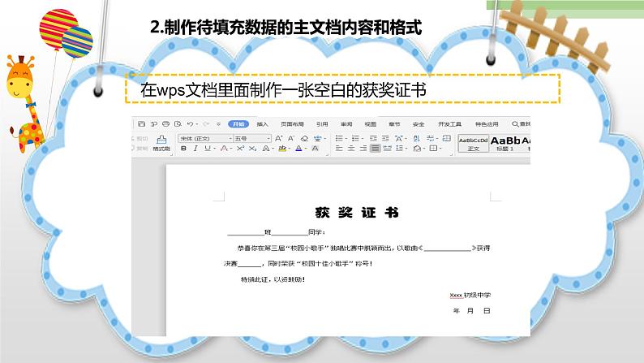Click the Text Effects outlined A icon
Viewport: 644px width, 363px height.
coord(266,149)
